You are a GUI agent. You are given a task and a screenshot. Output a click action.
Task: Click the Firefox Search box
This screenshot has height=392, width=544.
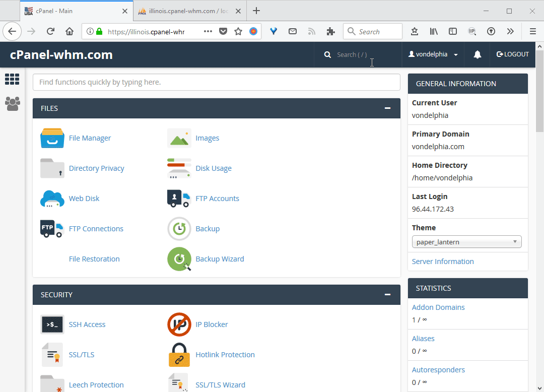[373, 32]
